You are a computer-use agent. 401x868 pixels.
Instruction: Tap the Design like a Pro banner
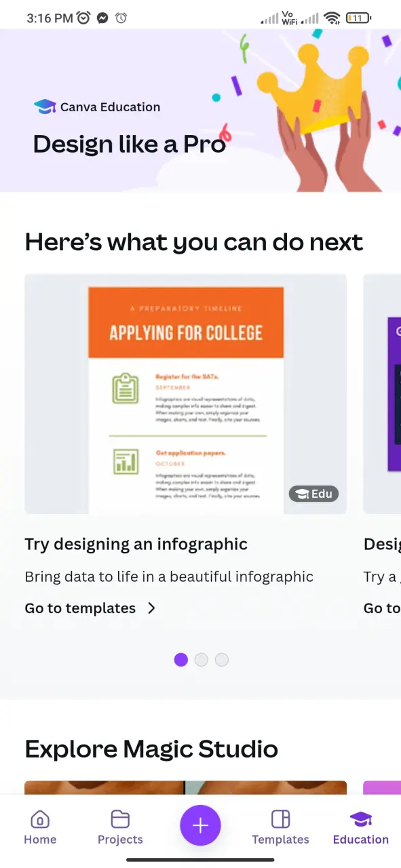tap(200, 111)
